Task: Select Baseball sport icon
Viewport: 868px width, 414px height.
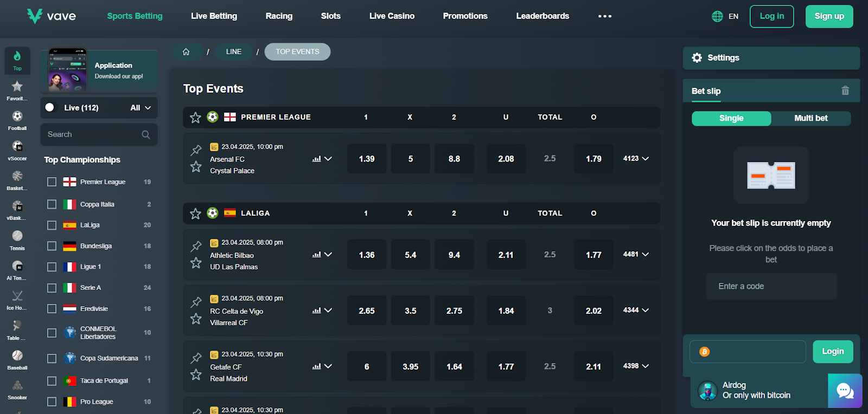Action: (x=17, y=355)
